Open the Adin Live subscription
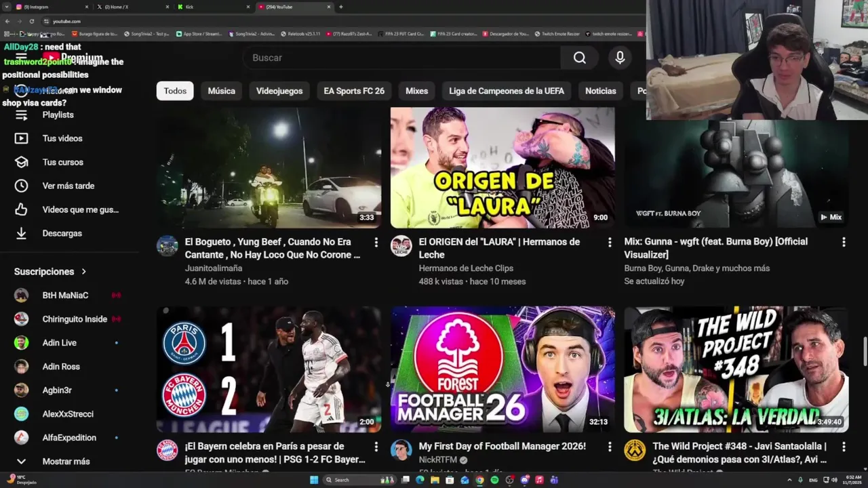The image size is (868, 488). 68,343
